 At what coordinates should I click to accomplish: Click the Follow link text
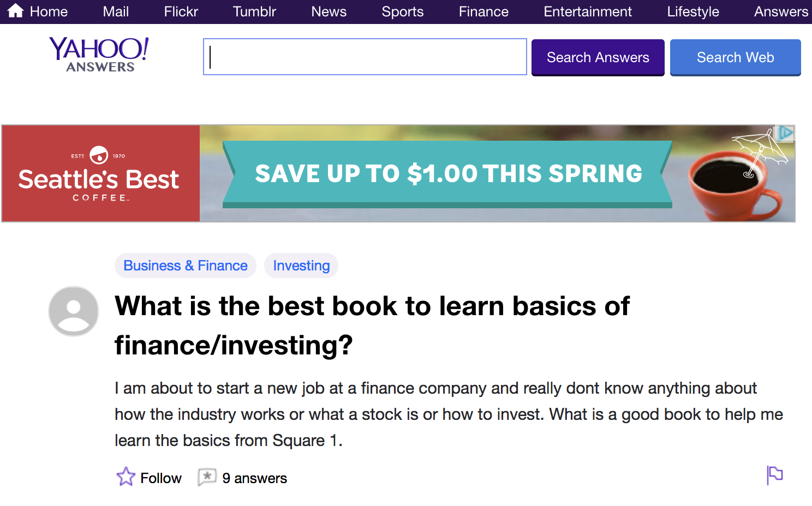pos(161,478)
